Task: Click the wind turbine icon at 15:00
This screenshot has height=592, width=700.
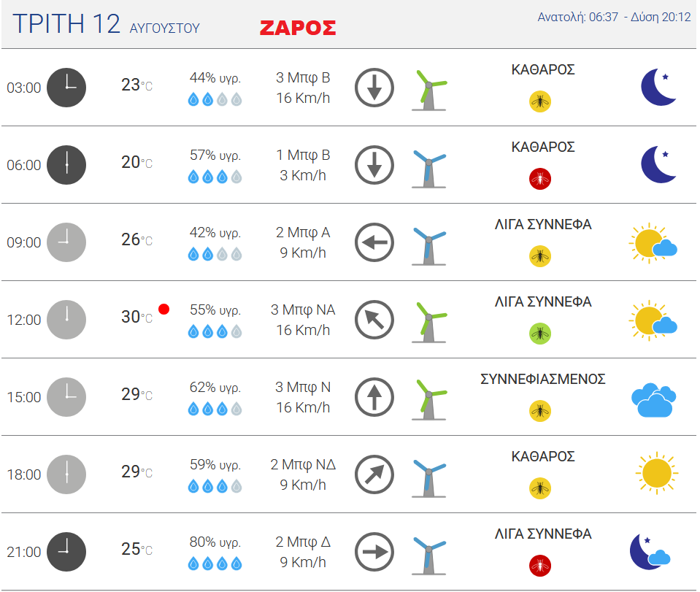Action: tap(429, 399)
